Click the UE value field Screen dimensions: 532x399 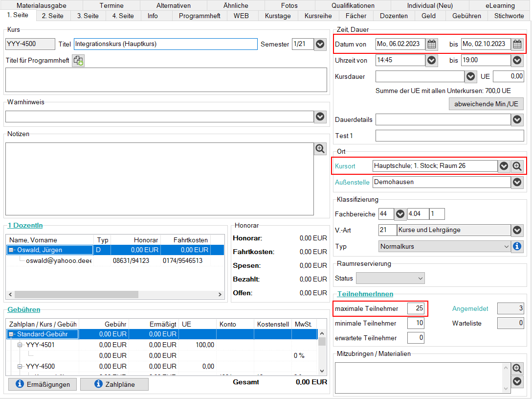click(x=508, y=76)
